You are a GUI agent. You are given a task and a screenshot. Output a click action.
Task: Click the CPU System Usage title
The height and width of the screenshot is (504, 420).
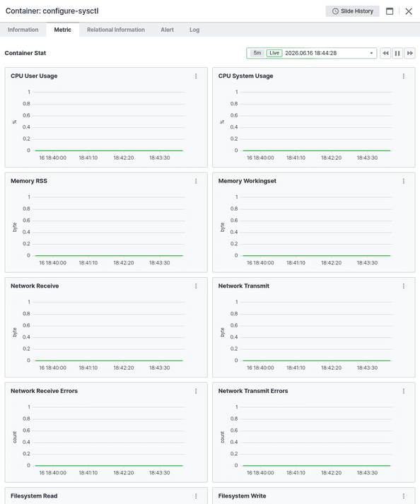[x=245, y=76]
